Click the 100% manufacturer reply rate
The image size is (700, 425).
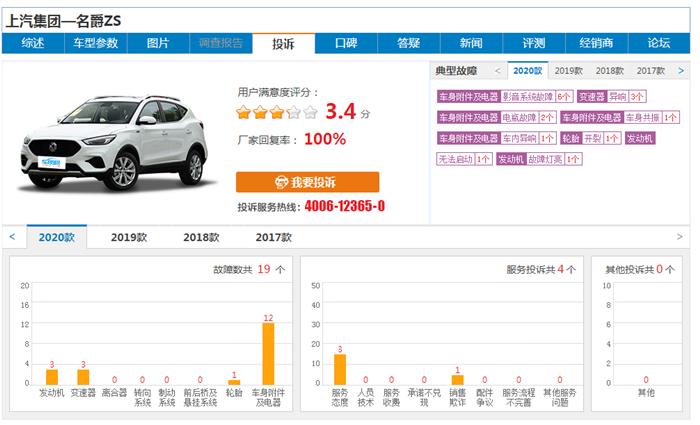click(x=325, y=139)
